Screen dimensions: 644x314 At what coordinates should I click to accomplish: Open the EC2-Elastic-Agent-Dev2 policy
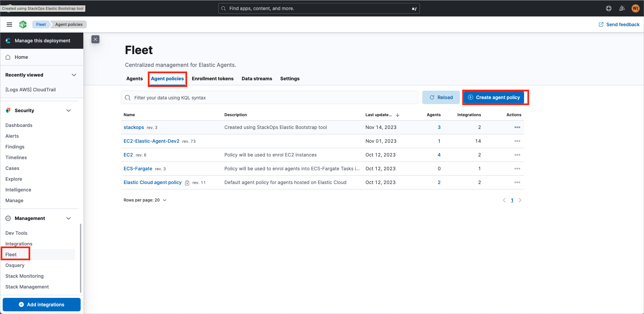pyautogui.click(x=151, y=141)
